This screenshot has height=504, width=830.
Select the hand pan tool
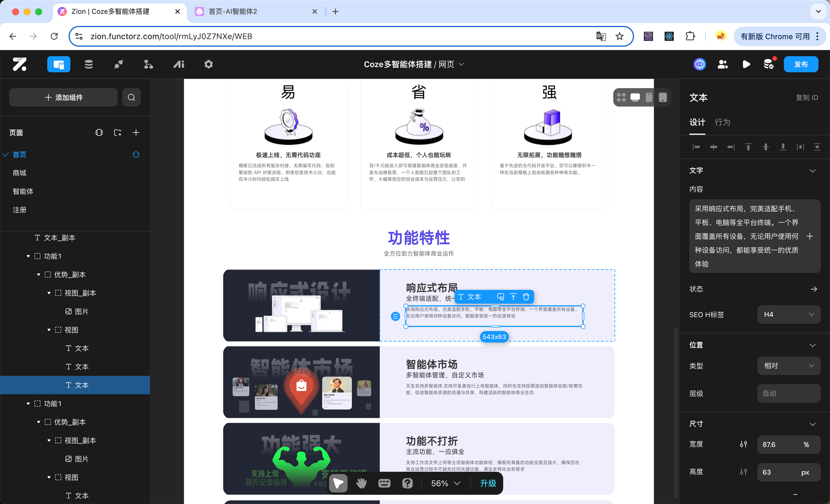361,483
